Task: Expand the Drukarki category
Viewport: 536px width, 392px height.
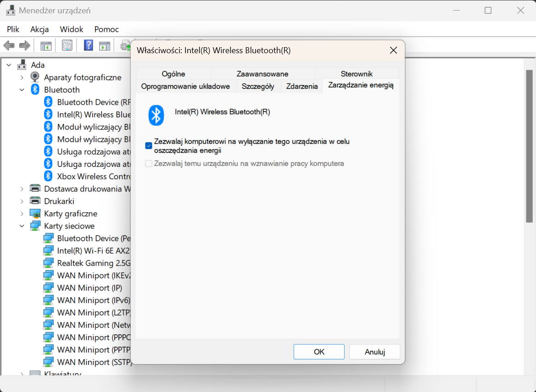Action: (21, 201)
